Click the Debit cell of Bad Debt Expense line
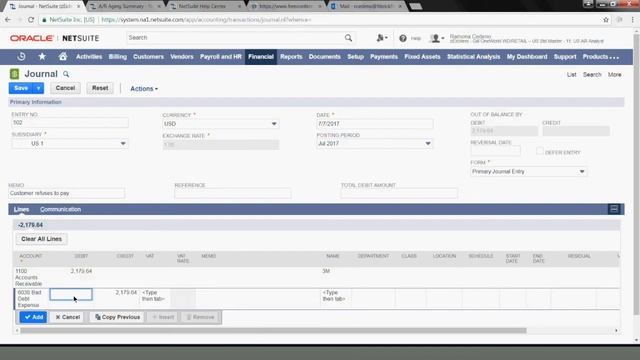Screen dimensions: 640x360 tap(71, 294)
